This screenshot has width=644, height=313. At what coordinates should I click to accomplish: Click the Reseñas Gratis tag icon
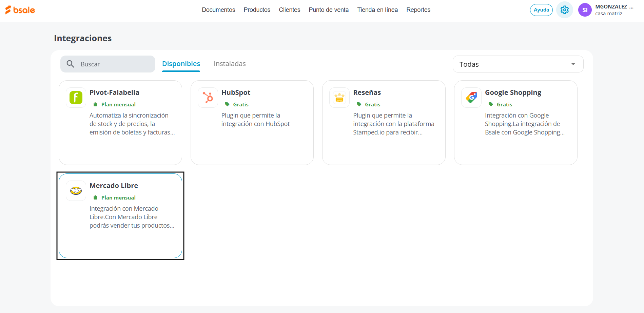pyautogui.click(x=359, y=104)
